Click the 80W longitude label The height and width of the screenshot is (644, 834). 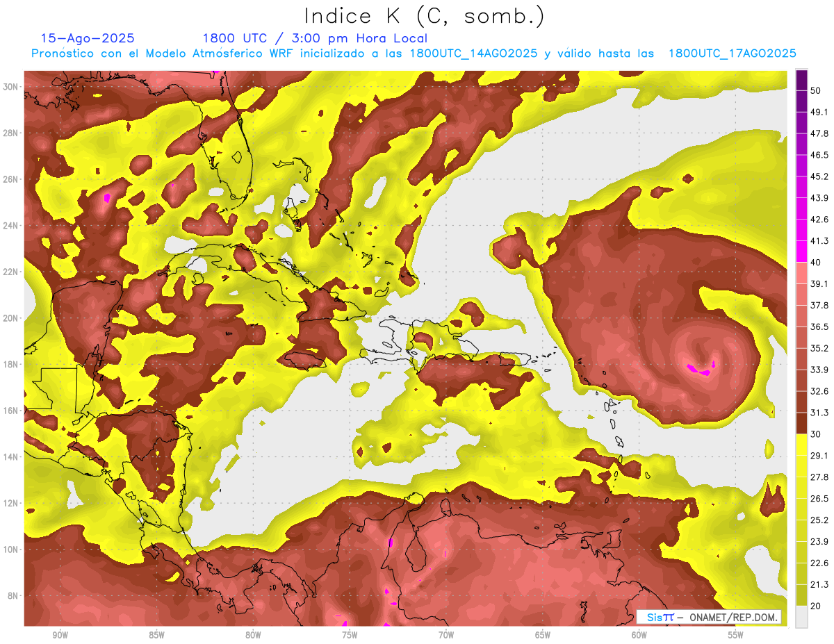click(253, 635)
